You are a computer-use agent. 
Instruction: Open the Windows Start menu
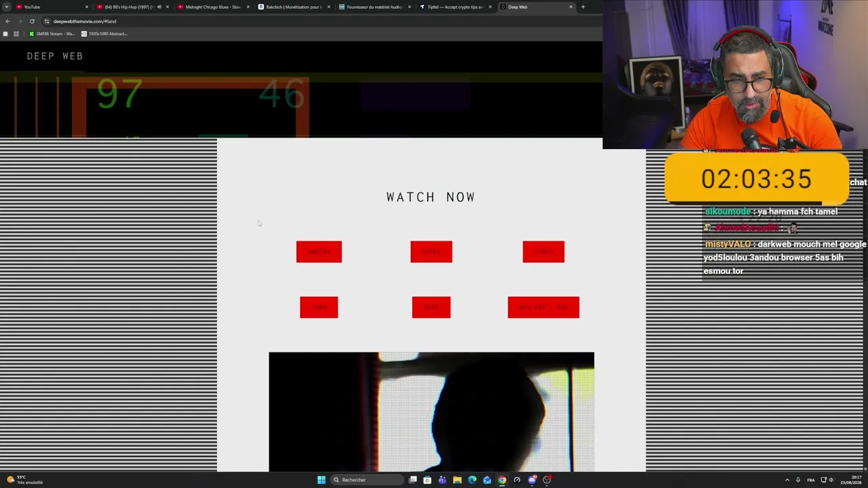(321, 480)
